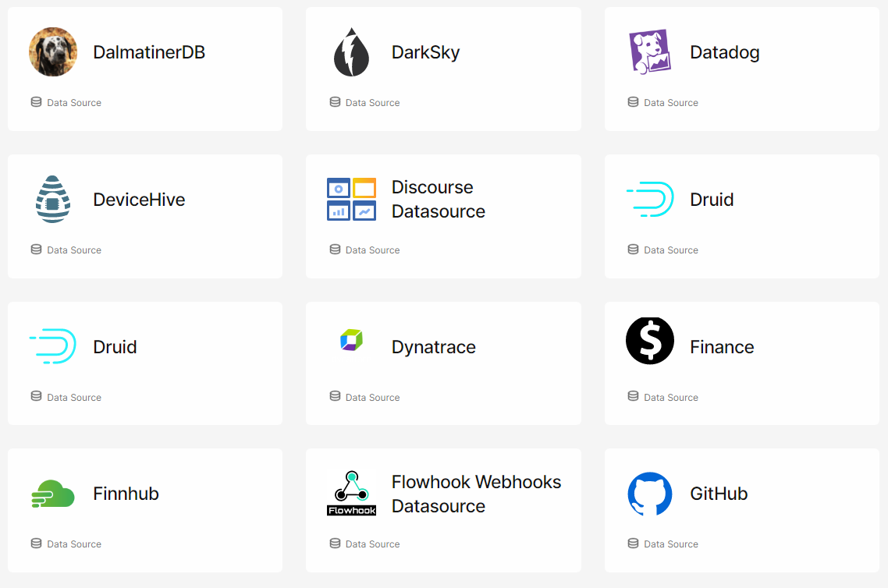Click database icon under Datadog

pyautogui.click(x=633, y=102)
